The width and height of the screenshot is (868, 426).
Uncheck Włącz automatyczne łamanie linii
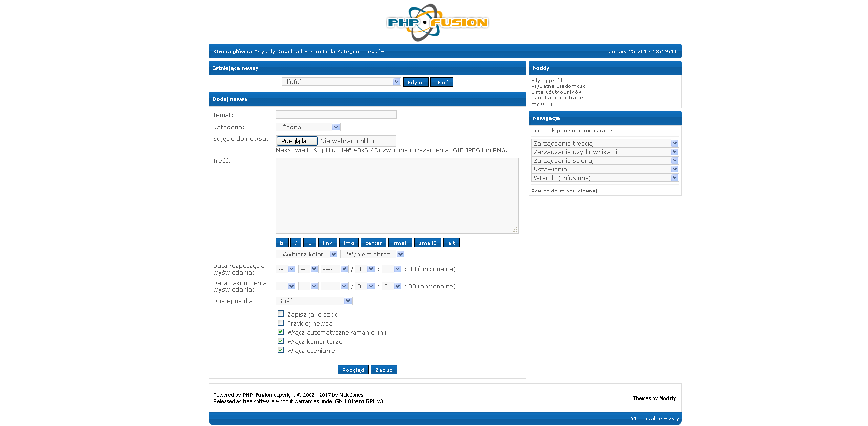pyautogui.click(x=281, y=332)
